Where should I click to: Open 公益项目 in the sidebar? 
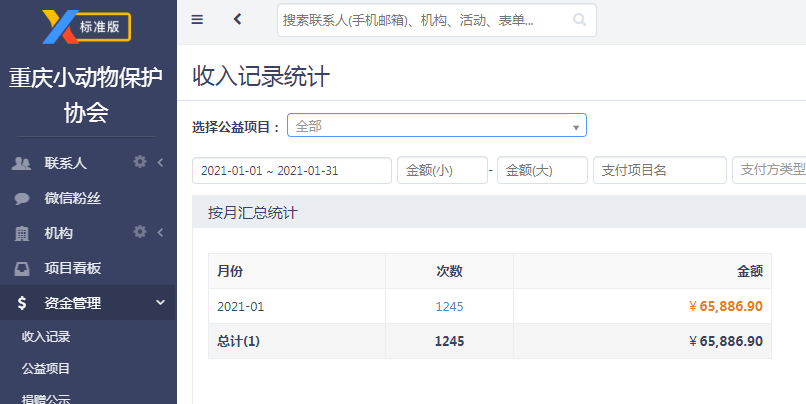pyautogui.click(x=46, y=369)
